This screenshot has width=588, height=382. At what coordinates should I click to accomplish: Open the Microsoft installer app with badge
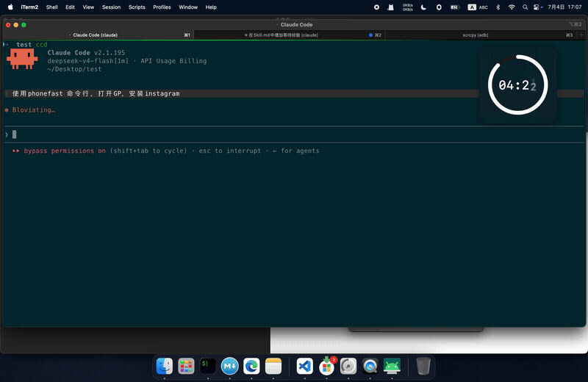[326, 367]
